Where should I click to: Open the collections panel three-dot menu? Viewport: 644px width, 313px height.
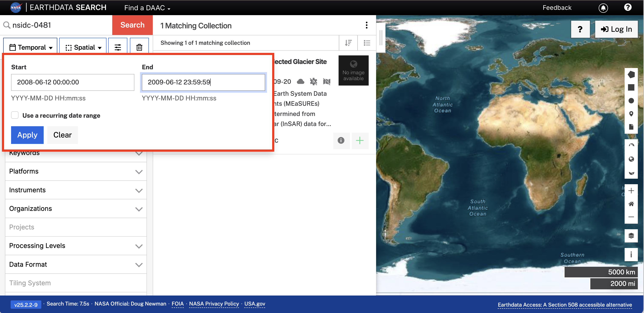[367, 25]
